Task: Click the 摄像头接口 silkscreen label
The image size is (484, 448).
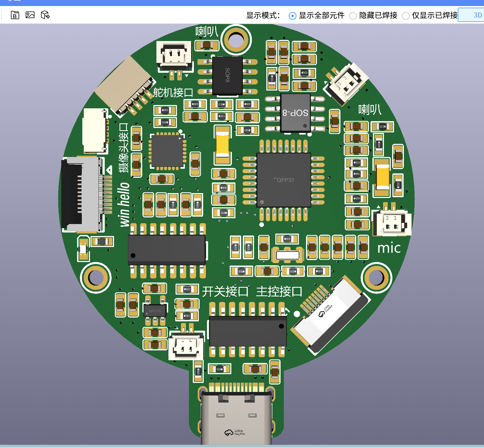Action: 124,148
